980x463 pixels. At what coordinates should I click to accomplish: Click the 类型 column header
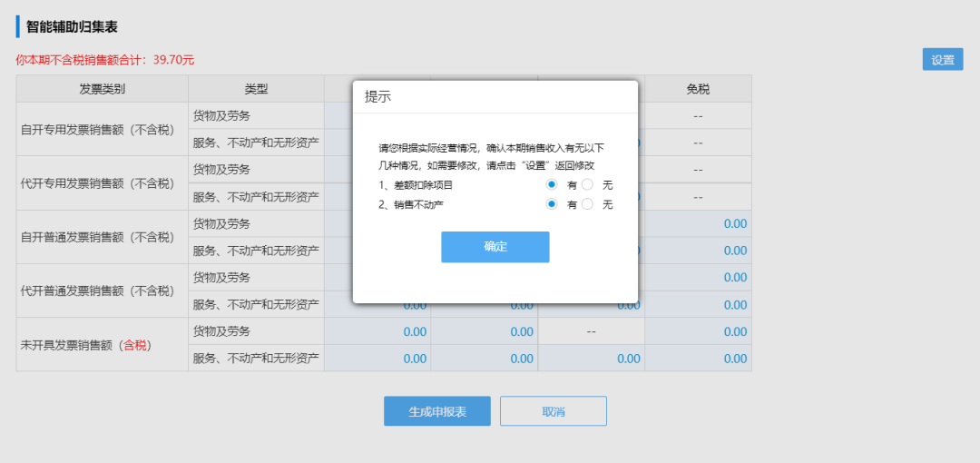(256, 89)
